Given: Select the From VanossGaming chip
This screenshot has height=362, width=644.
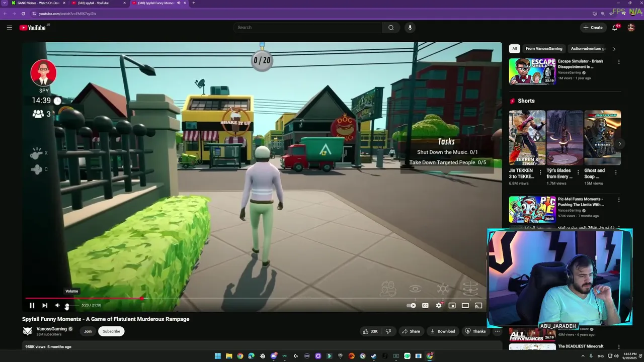Looking at the screenshot, I should tap(544, 49).
